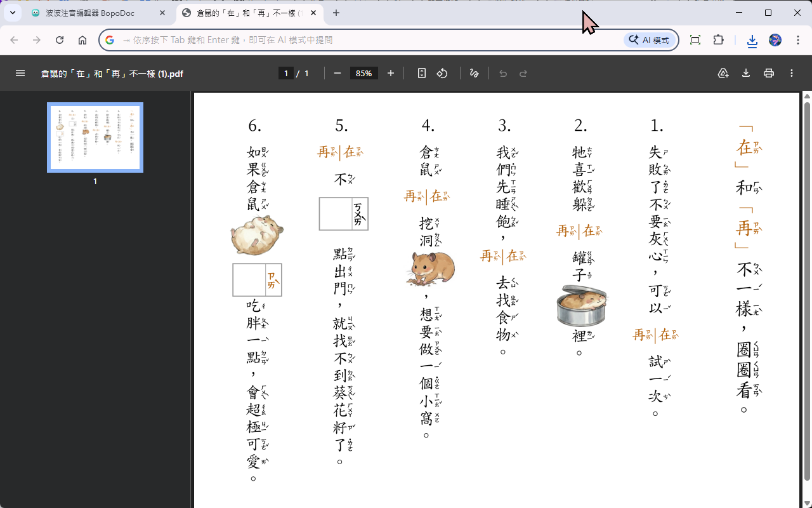Open the print dialog via printer icon
The width and height of the screenshot is (812, 508).
point(769,73)
